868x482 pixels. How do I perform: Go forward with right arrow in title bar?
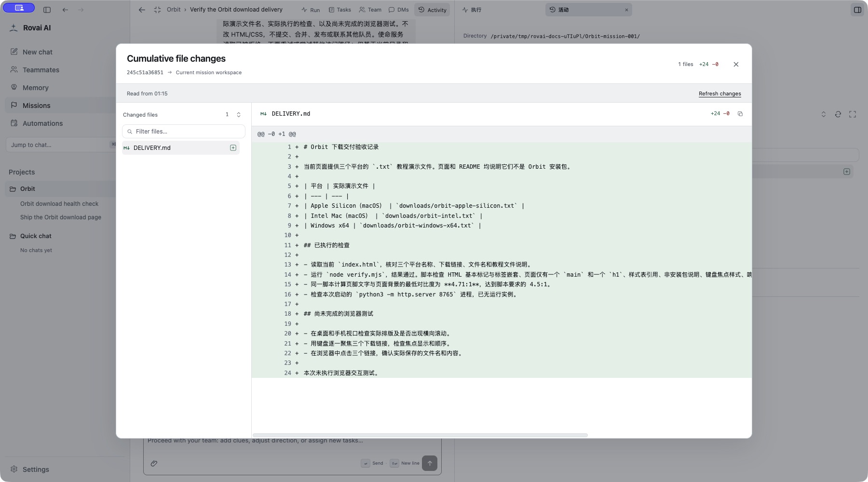(81, 10)
